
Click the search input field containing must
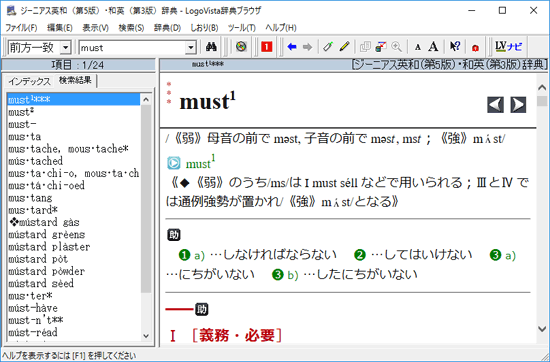point(132,47)
